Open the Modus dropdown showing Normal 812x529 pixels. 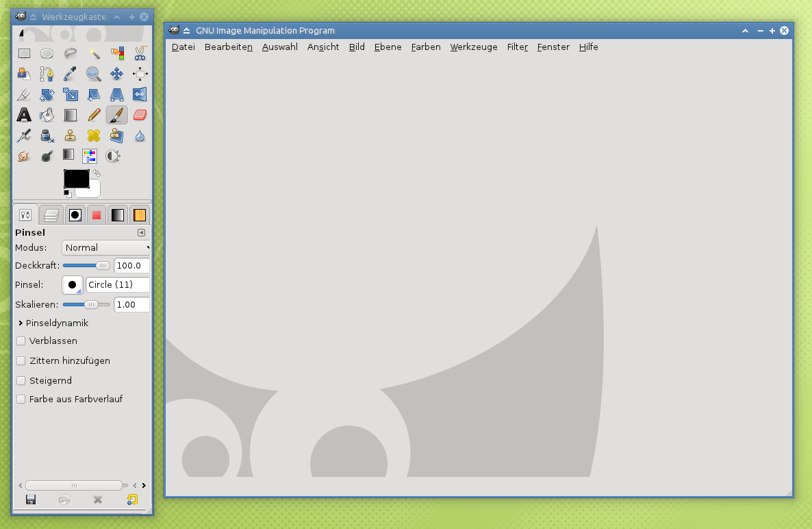pyautogui.click(x=106, y=247)
